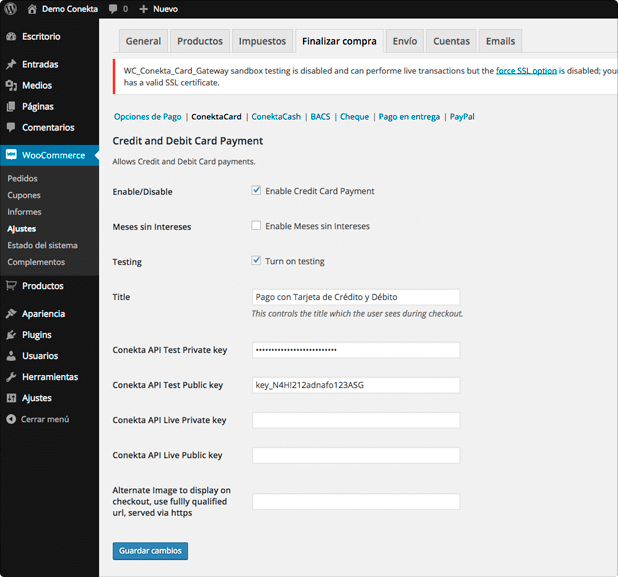Click the Title input field
This screenshot has width=618, height=577.
pyautogui.click(x=356, y=297)
